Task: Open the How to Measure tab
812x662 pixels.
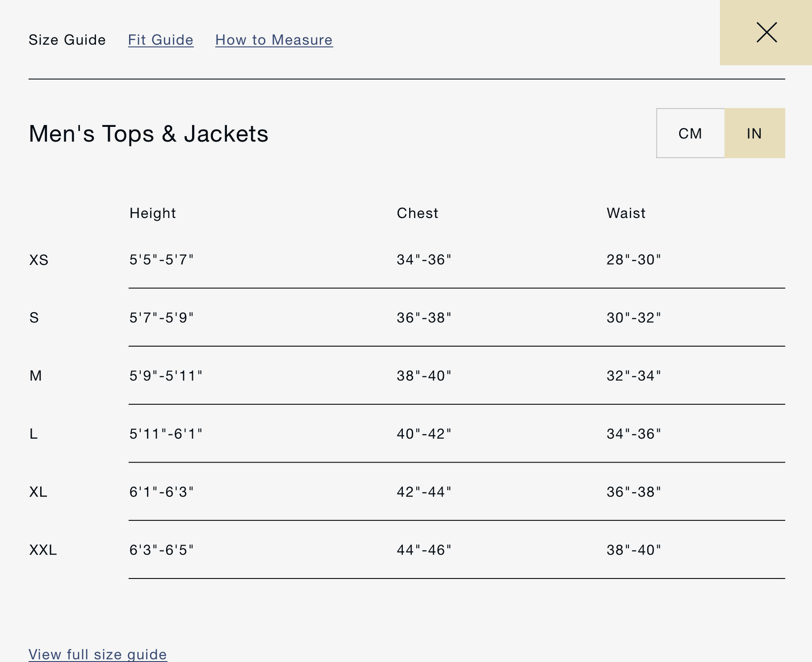Action: coord(274,40)
